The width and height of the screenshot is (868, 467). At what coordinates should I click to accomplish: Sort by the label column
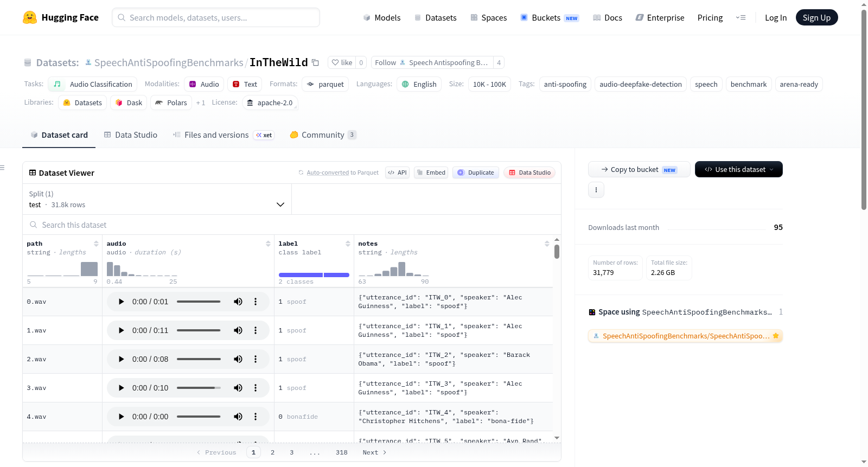click(x=348, y=244)
